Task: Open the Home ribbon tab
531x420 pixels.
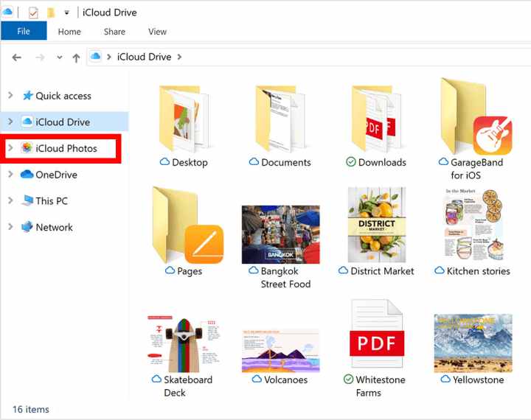Action: coord(69,32)
